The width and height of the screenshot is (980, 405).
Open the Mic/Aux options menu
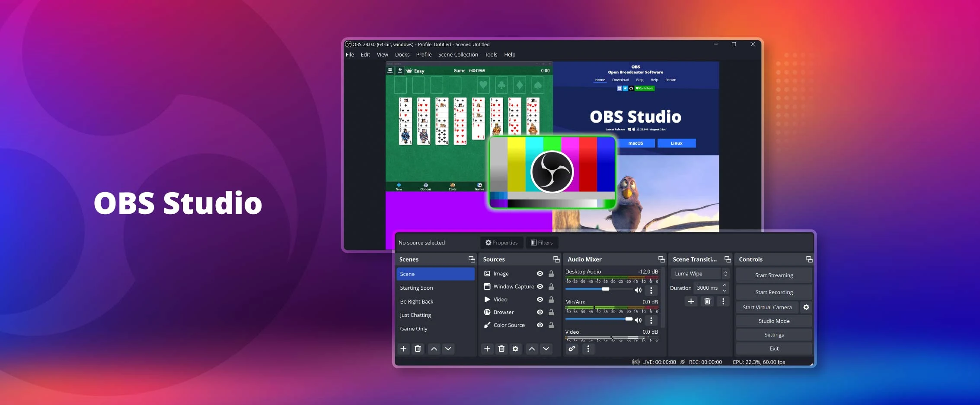651,320
